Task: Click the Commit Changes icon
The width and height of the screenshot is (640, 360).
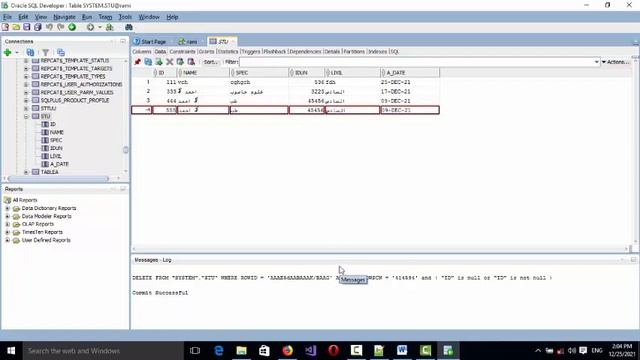Action: tap(180, 62)
